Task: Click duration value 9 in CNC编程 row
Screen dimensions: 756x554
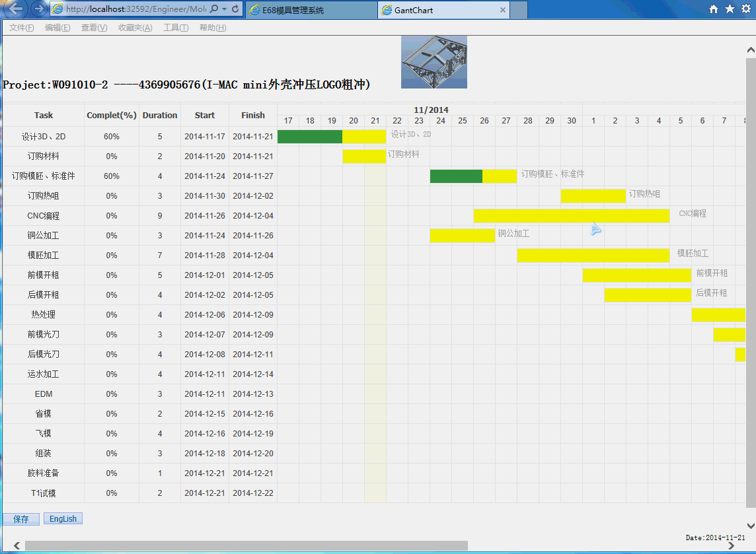Action: (x=159, y=216)
